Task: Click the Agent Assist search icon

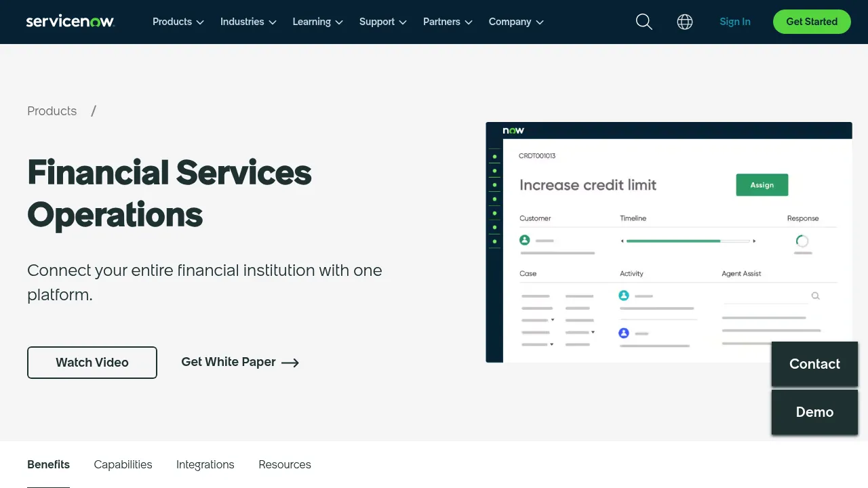Action: (x=815, y=296)
